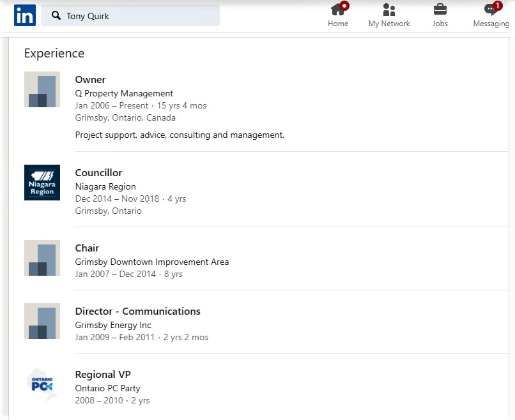Viewport: 515px width, 420px height.
Task: Open the Grimsby Energy Inc company name
Action: (113, 325)
